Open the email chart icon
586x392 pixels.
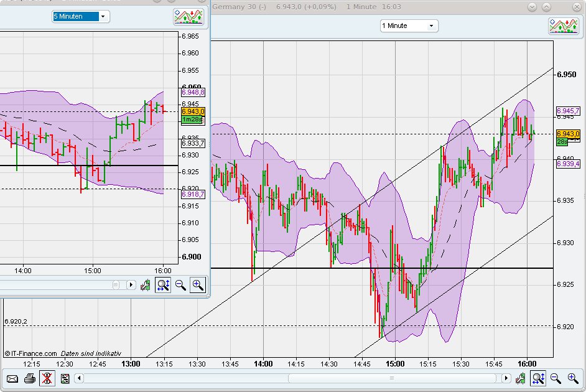tap(11, 378)
